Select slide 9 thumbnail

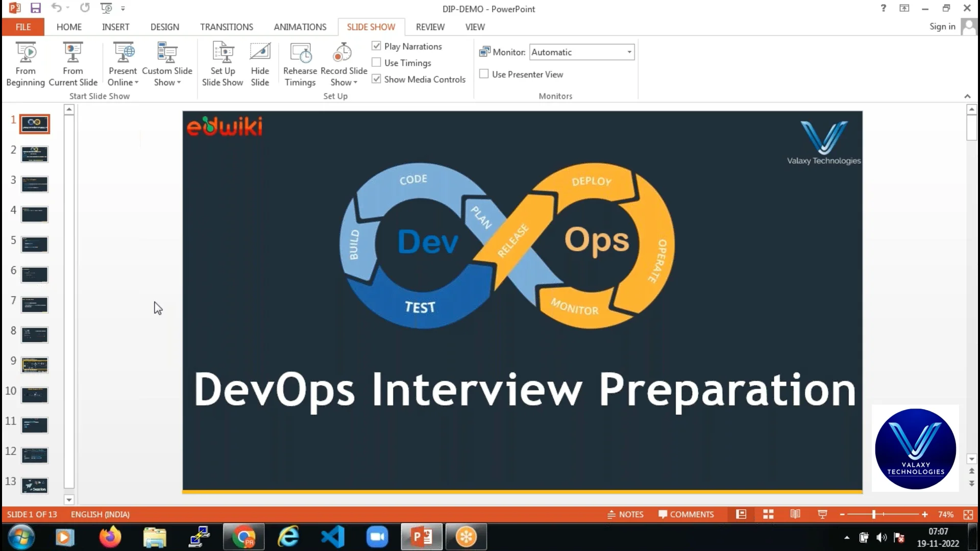pos(35,365)
